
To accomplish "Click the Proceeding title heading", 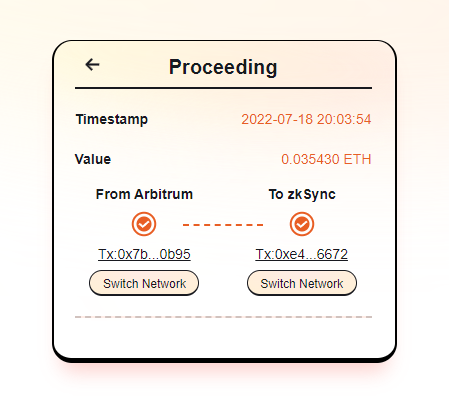I will 223,67.
